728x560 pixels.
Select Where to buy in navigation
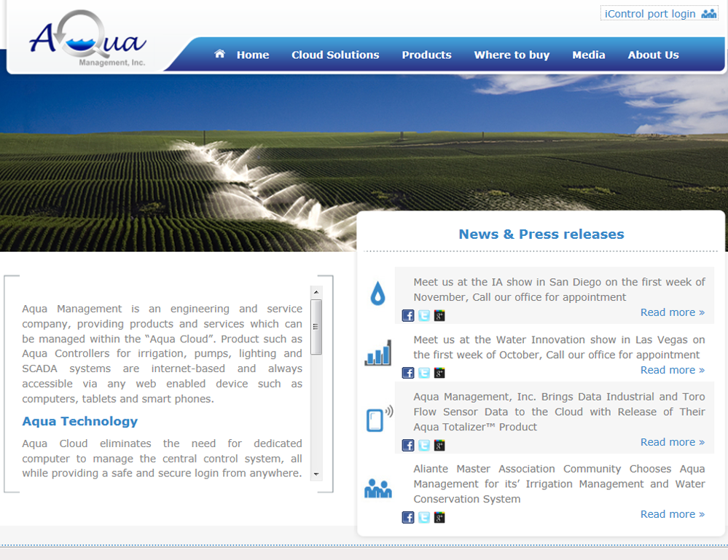point(512,55)
